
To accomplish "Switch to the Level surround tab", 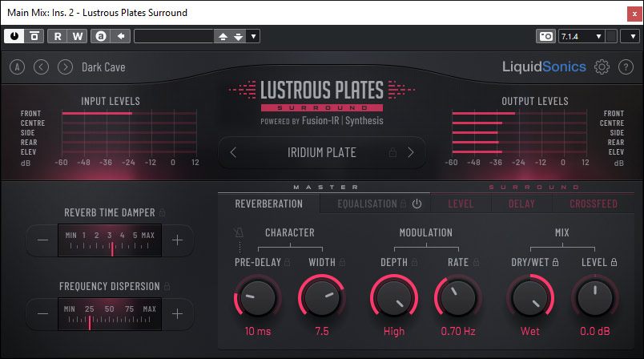I will coord(461,204).
